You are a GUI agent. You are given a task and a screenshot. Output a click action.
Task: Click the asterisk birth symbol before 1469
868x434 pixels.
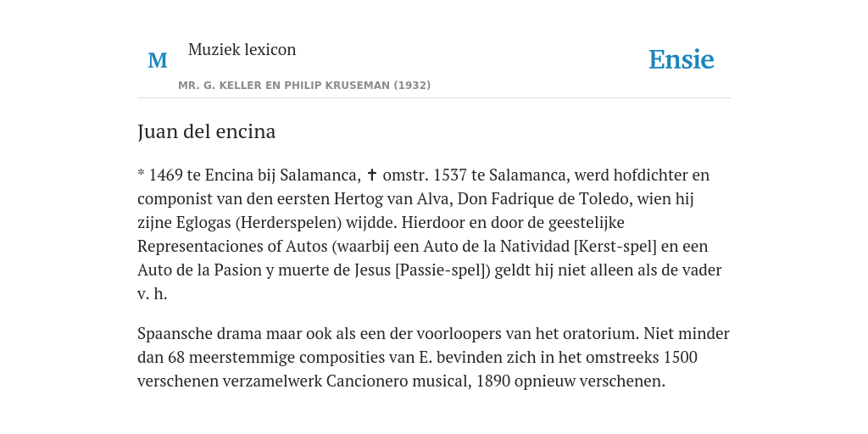point(142,174)
